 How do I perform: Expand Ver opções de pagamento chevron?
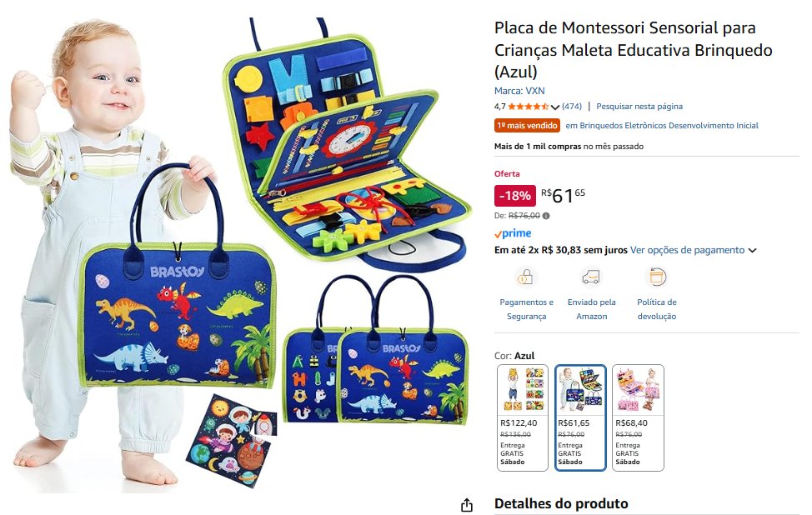753,251
